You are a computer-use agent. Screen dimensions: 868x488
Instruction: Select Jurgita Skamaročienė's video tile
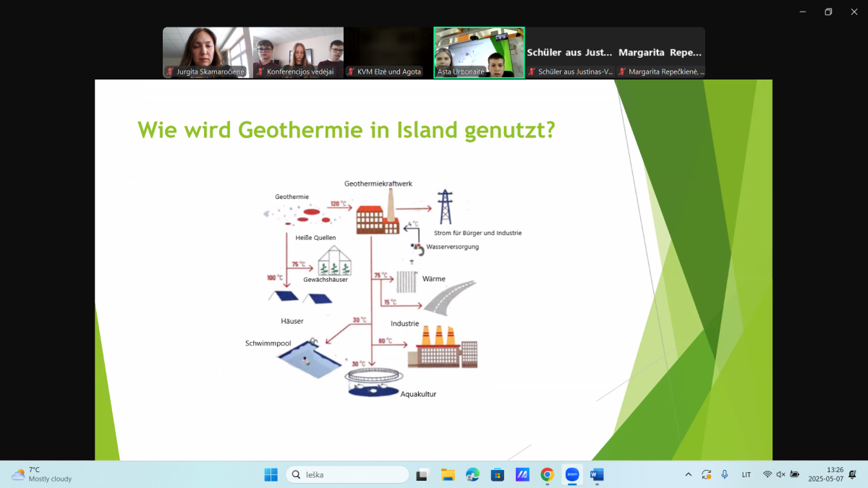pyautogui.click(x=208, y=52)
